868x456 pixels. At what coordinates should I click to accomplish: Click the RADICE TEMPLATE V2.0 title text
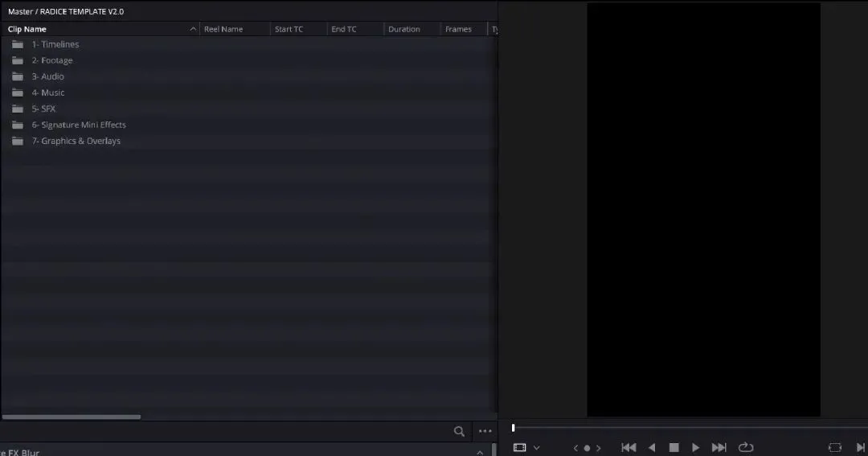82,11
